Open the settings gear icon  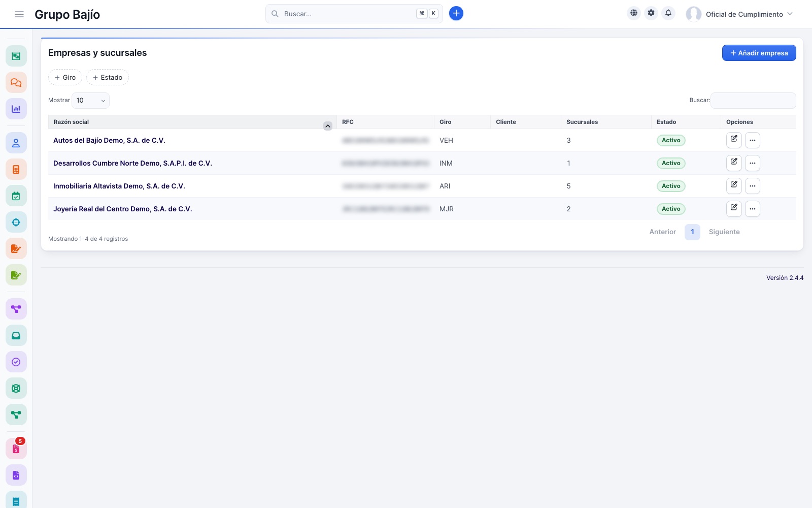[x=651, y=13]
